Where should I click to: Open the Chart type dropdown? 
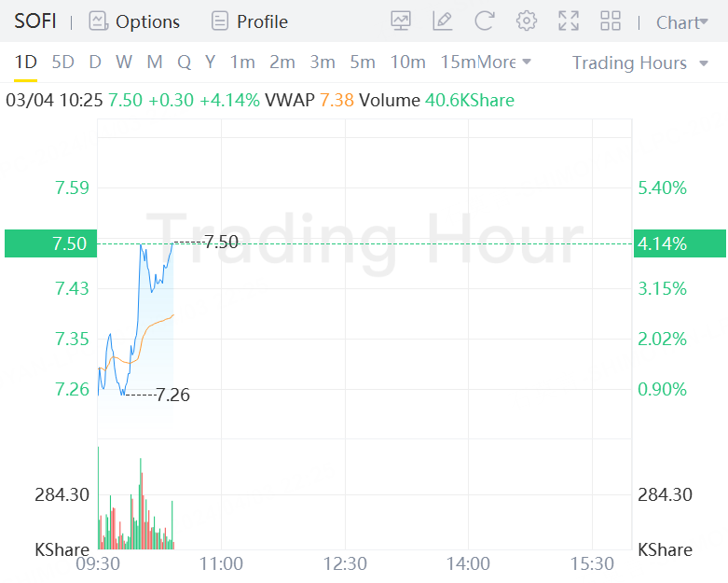tap(681, 22)
